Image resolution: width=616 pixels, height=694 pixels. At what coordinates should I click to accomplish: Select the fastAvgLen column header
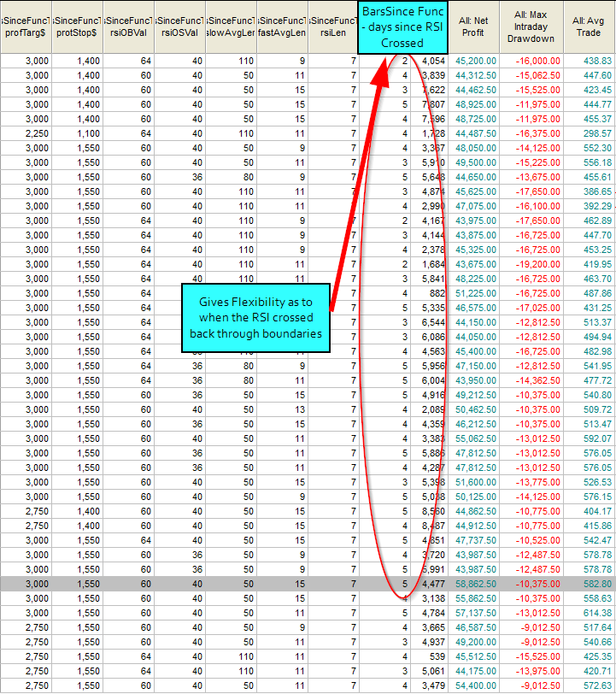[282, 26]
